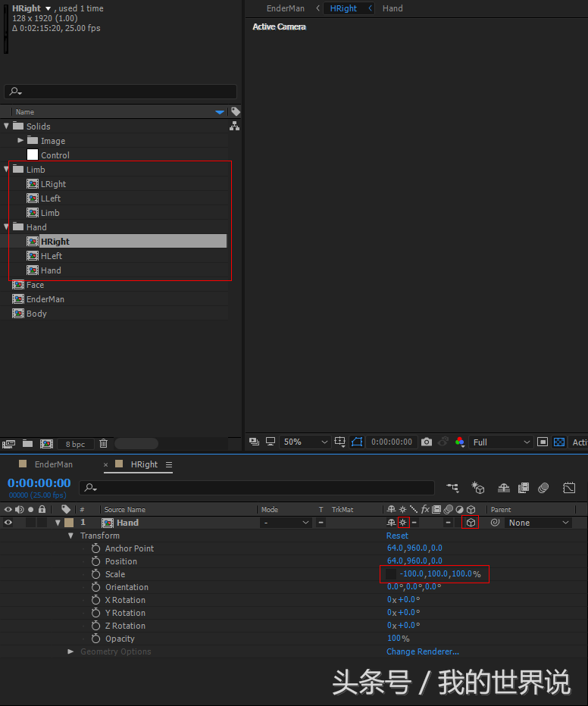Screen dimensions: 588x706
Task: Expand the Image folder in Project panel
Action: 20,141
